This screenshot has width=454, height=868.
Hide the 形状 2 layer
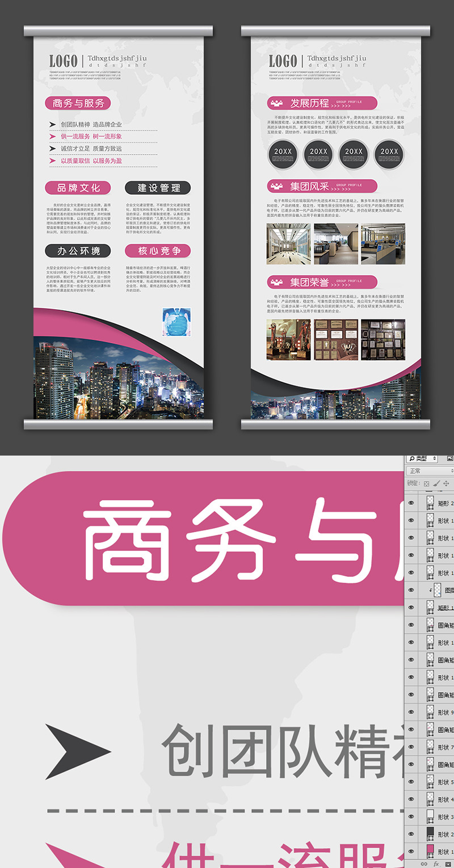click(411, 834)
